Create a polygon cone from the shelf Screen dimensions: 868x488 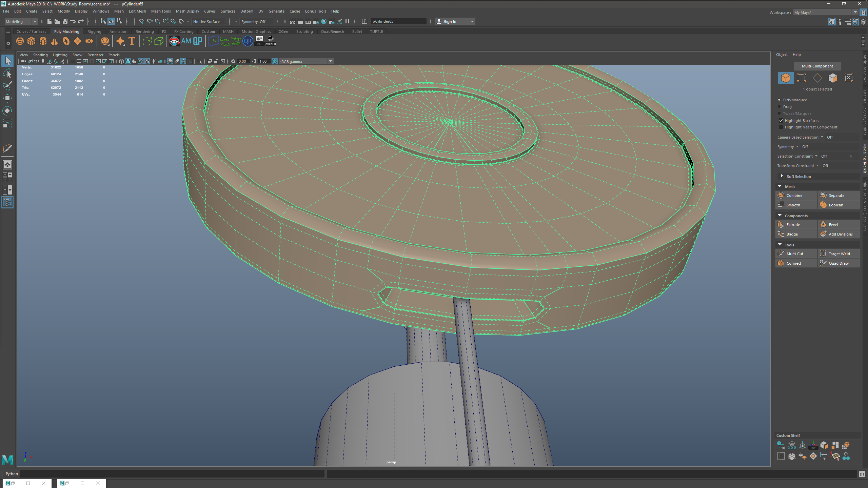(54, 41)
